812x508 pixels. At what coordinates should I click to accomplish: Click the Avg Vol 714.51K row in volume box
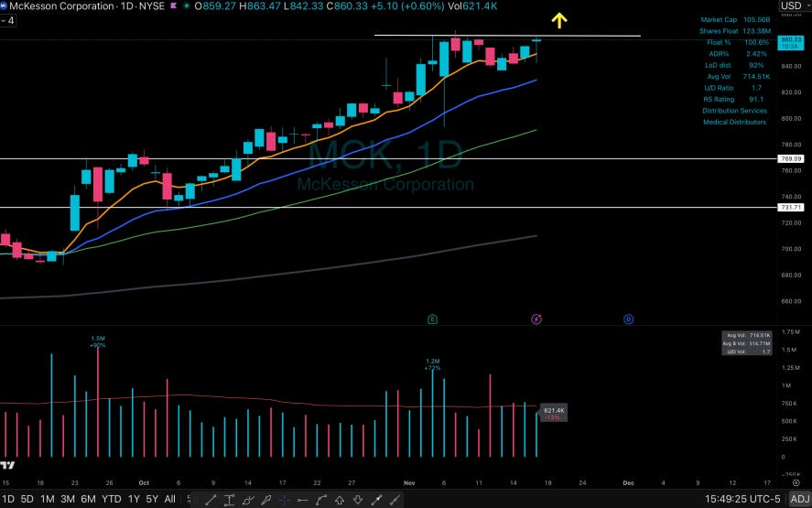click(x=747, y=335)
